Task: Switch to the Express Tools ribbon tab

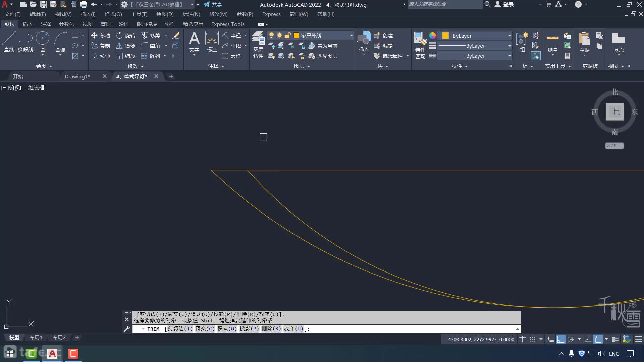Action: point(228,24)
